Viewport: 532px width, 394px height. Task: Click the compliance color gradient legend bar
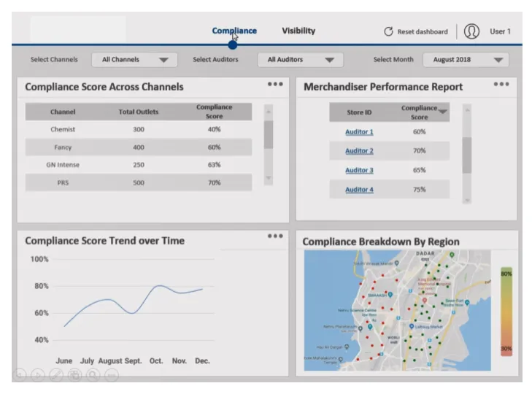click(x=506, y=312)
